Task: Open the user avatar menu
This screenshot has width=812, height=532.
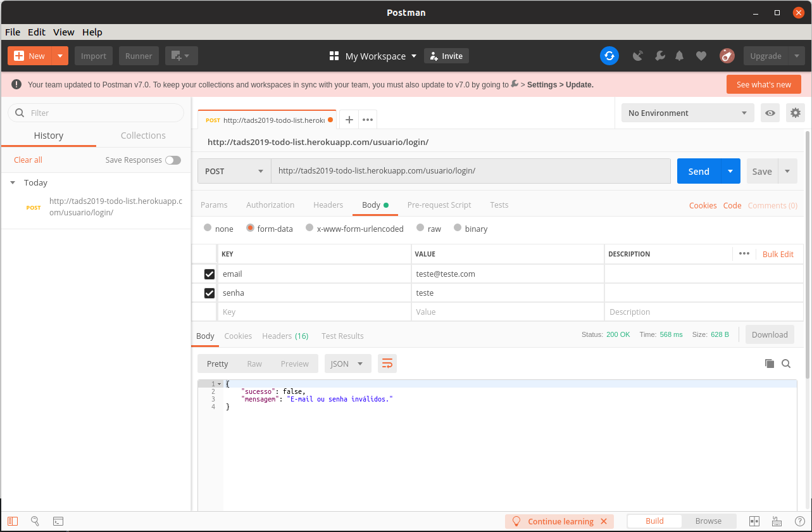Action: click(727, 56)
